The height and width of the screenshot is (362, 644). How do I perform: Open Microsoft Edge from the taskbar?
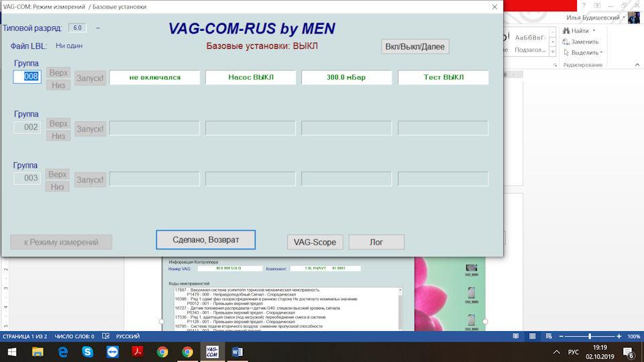click(62, 352)
